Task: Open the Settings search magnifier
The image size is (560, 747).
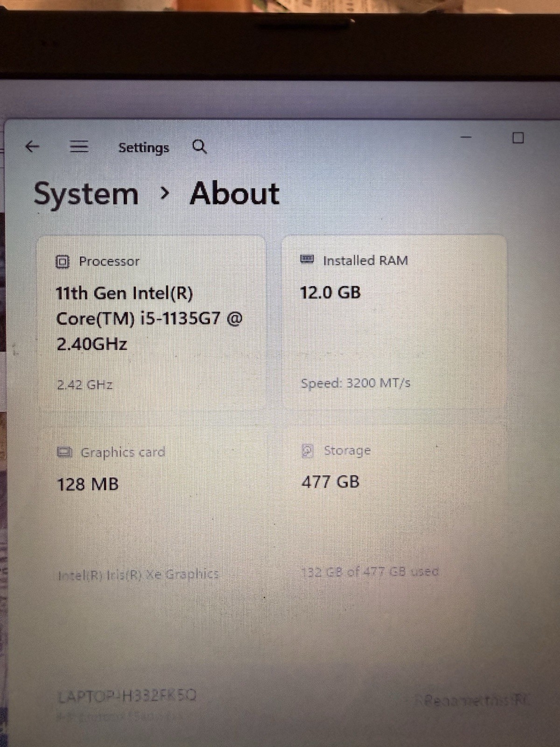Action: point(200,147)
